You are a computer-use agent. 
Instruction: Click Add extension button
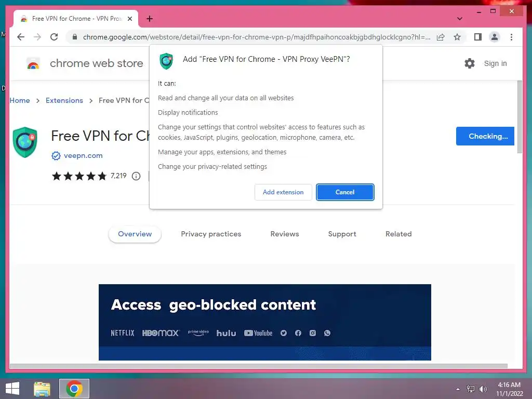(283, 192)
